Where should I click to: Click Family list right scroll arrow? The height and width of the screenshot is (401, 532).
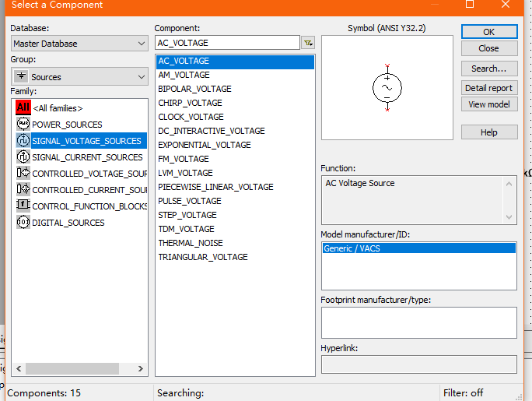(x=141, y=368)
